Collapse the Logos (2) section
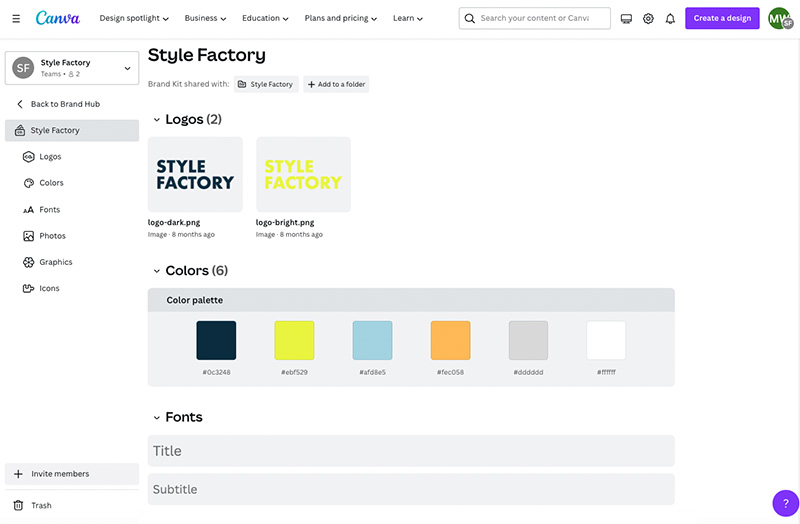800x524 pixels. [157, 120]
